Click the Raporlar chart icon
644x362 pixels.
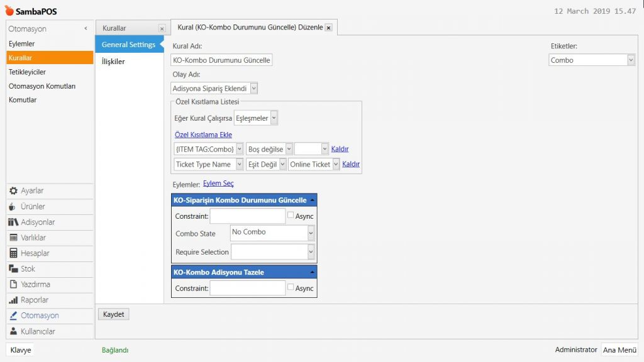pos(13,300)
